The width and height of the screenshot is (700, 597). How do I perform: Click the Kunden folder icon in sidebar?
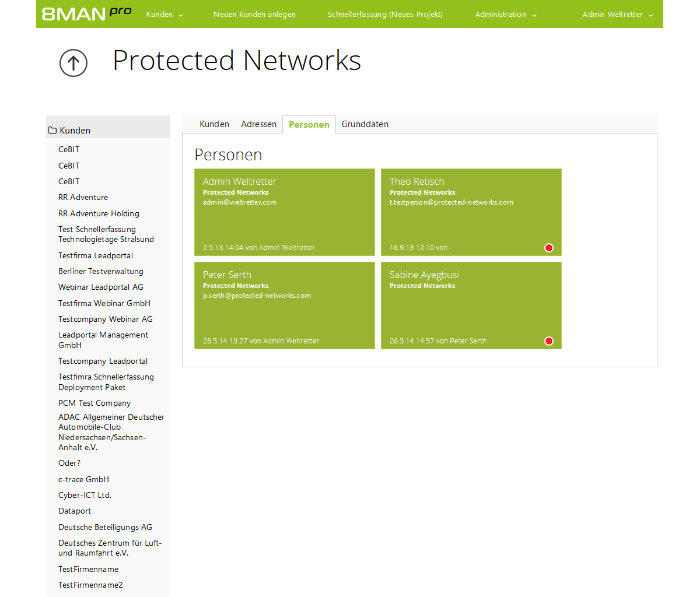tap(52, 131)
